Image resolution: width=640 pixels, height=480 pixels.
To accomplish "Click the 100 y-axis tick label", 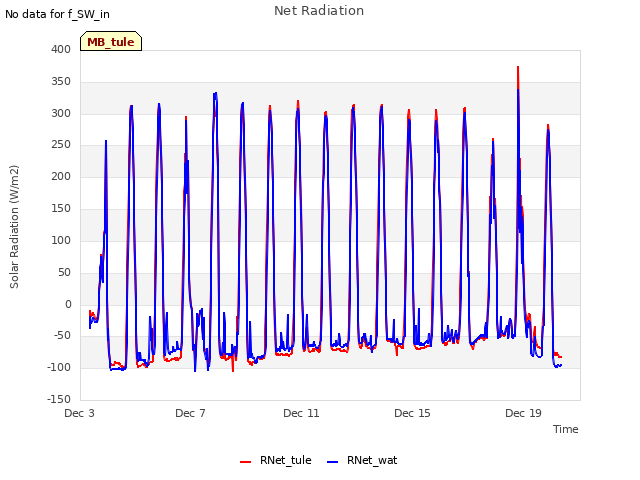I will [x=61, y=240].
